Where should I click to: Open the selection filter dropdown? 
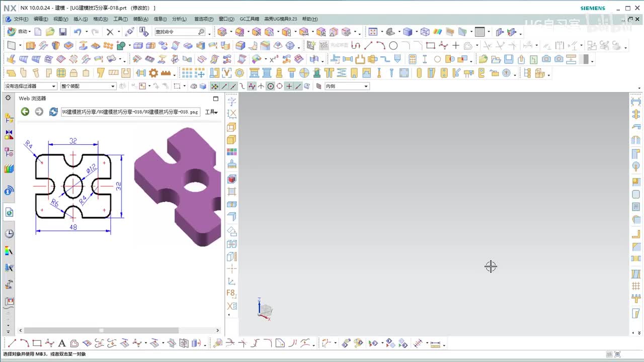coord(31,86)
